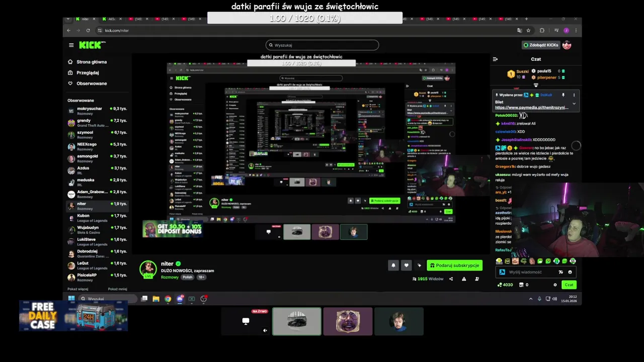The width and height of the screenshot is (644, 362).
Task: Toggle mute speaker icon below video
Action: [x=265, y=330]
